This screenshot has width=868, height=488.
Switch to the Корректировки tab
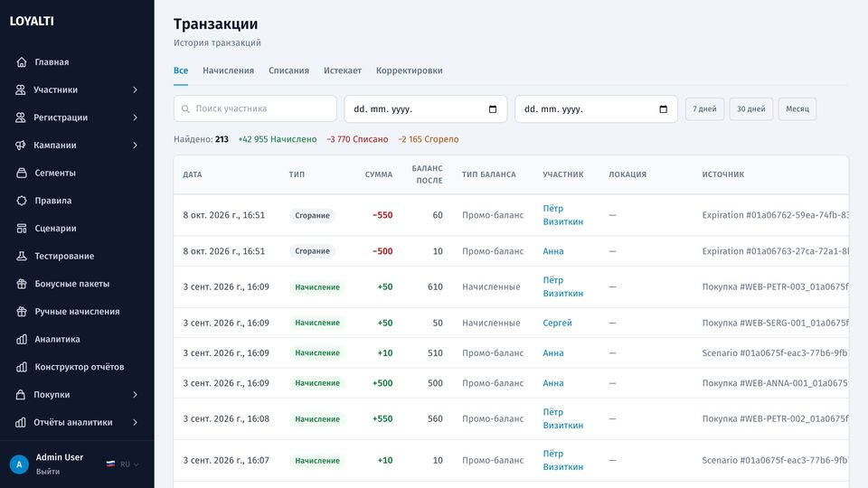click(x=409, y=70)
